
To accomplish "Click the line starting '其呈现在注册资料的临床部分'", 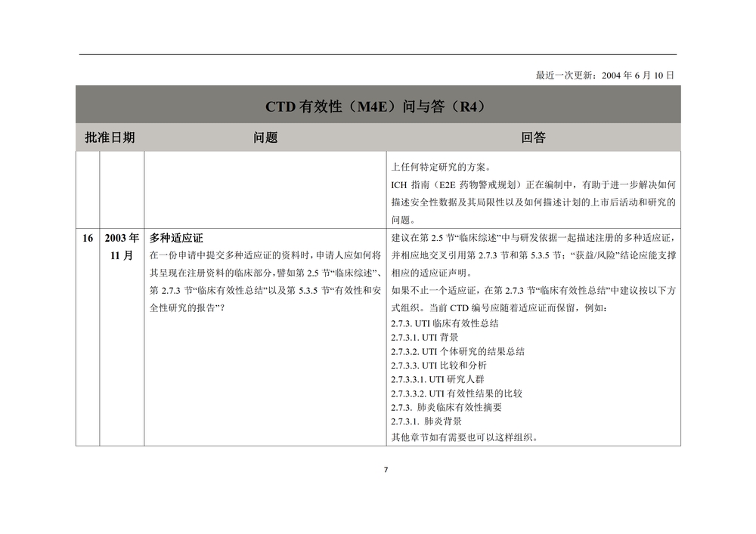I will click(265, 273).
